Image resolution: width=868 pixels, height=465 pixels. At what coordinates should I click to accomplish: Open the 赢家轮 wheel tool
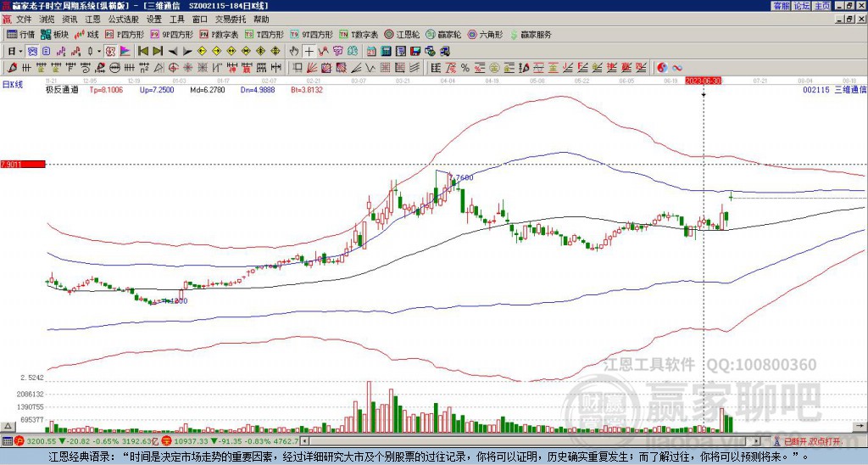(x=443, y=34)
